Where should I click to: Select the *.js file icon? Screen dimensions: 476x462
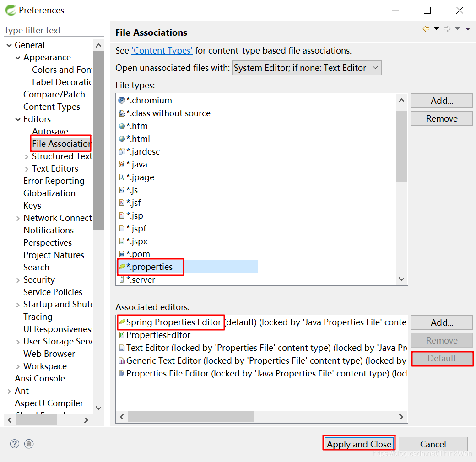coord(122,190)
